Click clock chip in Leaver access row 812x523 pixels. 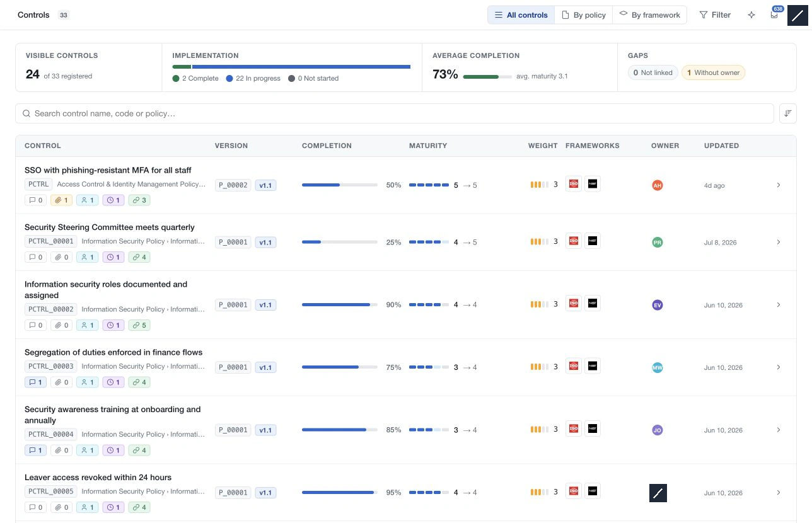(x=113, y=507)
